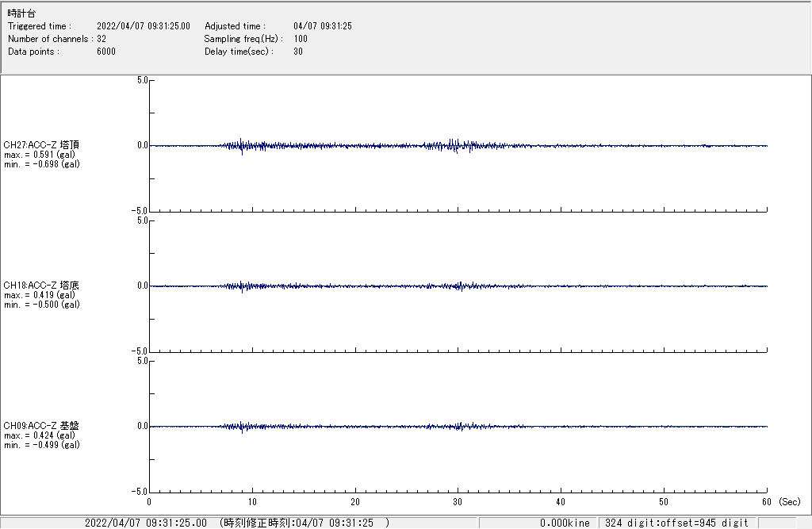The height and width of the screenshot is (529, 812).
Task: Click the 0.000kine status bar panel
Action: pyautogui.click(x=565, y=523)
